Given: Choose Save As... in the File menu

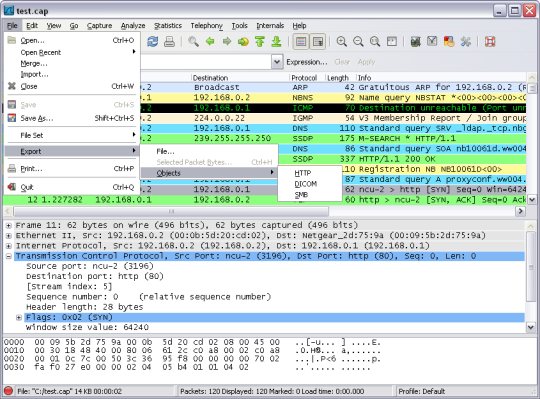Looking at the screenshot, I should (x=72, y=118).
